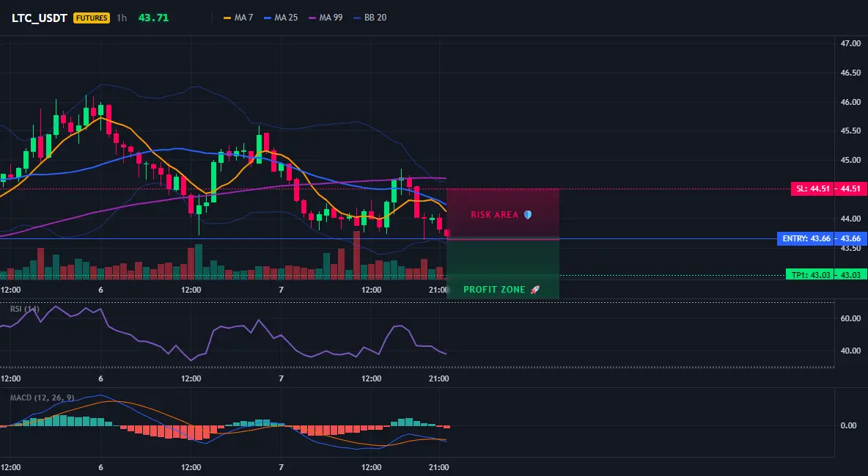
Task: Click the 46.00 price axis value
Action: [x=850, y=102]
